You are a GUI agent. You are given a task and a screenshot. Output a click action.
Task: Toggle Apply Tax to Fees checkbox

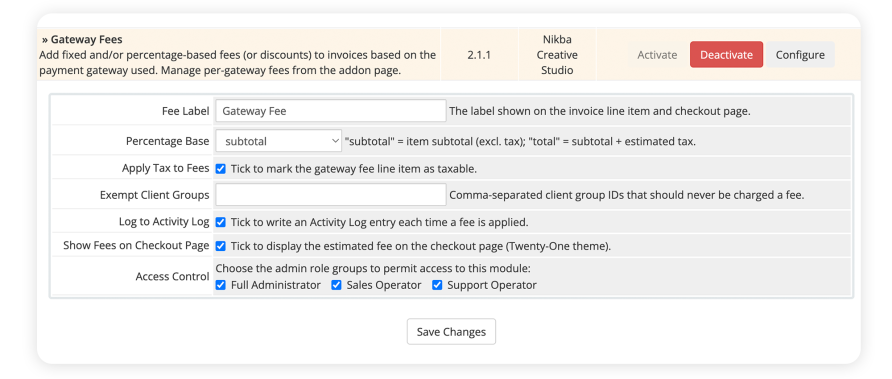pyautogui.click(x=221, y=168)
